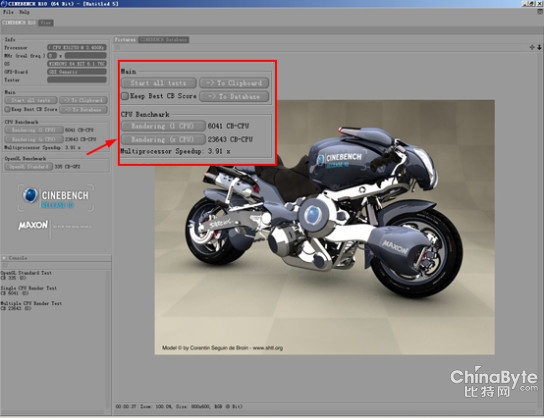Viewport: 544px width, 418px height.
Task: Click the CINEBENCH app icon in title bar
Action: (x=3, y=3)
